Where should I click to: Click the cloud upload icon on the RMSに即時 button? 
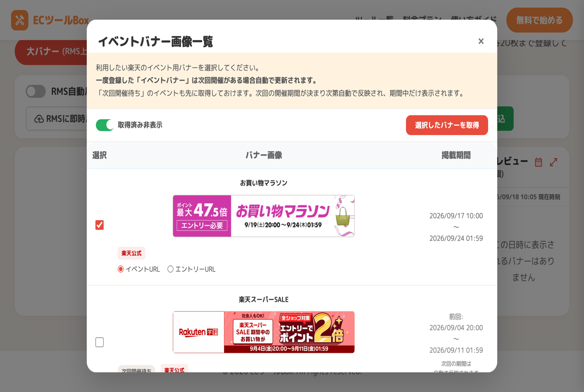[39, 119]
